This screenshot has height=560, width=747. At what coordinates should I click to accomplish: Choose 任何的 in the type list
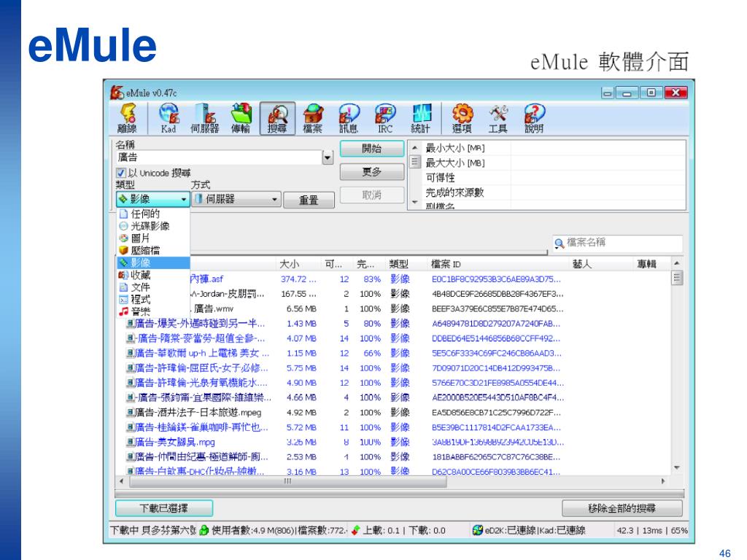(153, 214)
